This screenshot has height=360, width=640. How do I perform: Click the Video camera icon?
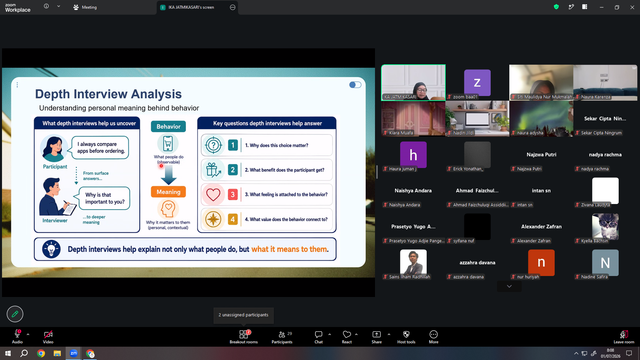[48, 334]
